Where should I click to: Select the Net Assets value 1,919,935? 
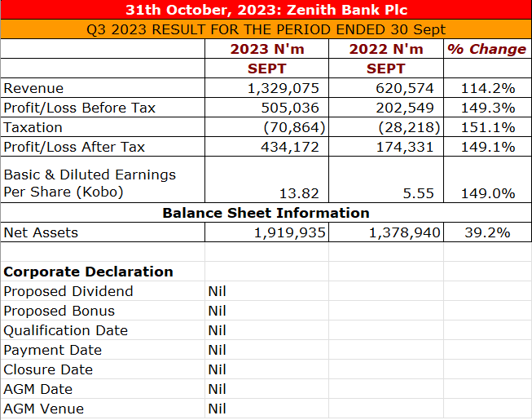289,232
